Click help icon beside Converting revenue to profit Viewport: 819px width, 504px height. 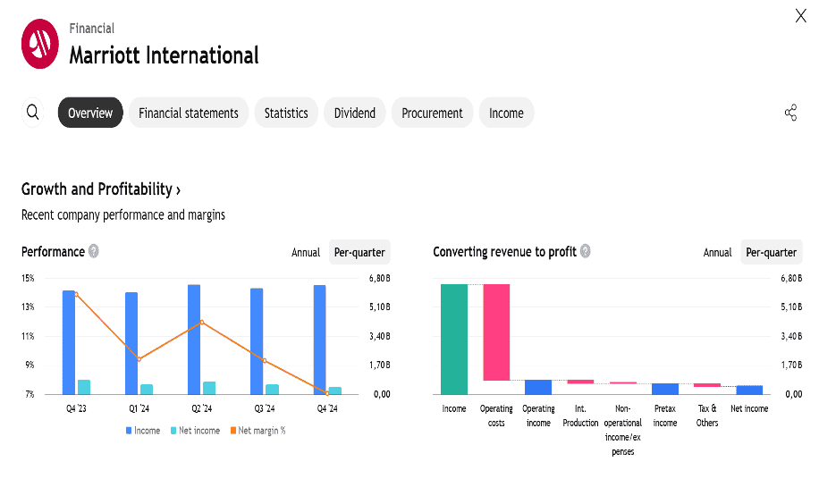tap(586, 252)
